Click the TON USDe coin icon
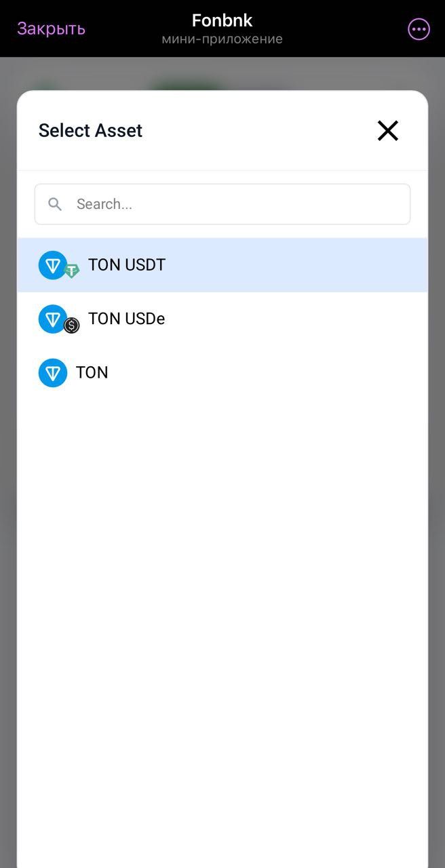The image size is (445, 868). pyautogui.click(x=53, y=319)
